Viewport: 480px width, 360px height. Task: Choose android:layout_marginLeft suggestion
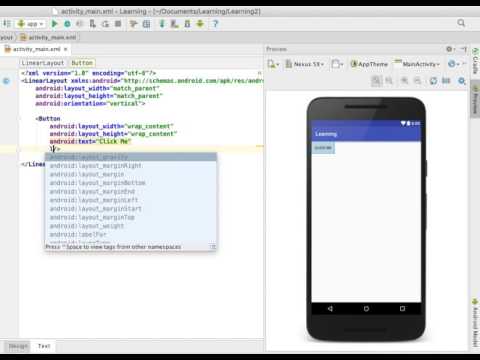click(x=131, y=200)
